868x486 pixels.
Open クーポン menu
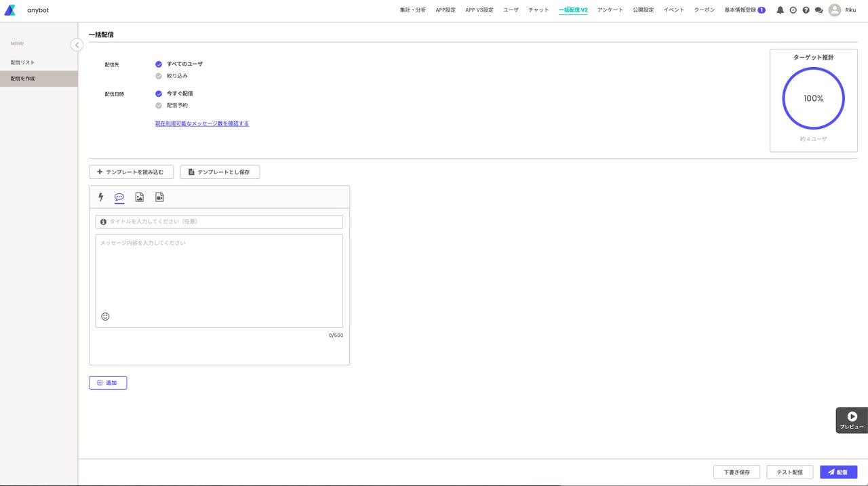point(704,10)
